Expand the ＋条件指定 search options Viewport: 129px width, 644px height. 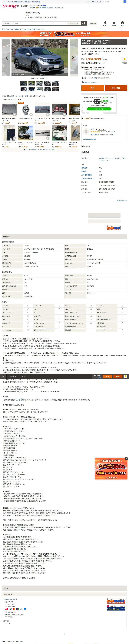click(x=93, y=23)
